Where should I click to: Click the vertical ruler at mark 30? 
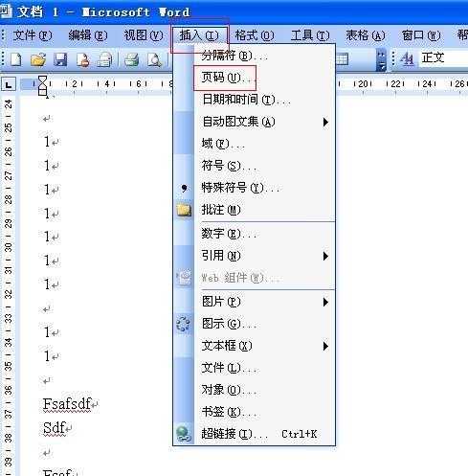click(x=9, y=247)
